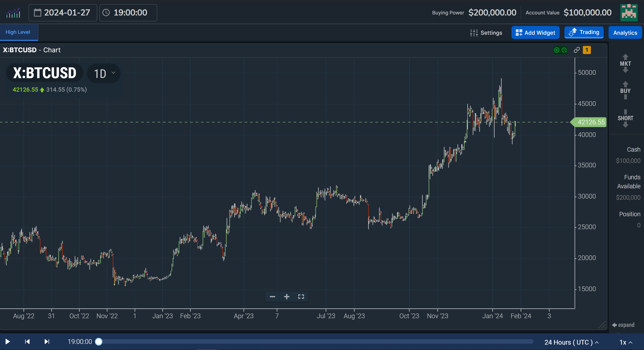Click the BUY arrow icon on right panel

(625, 91)
